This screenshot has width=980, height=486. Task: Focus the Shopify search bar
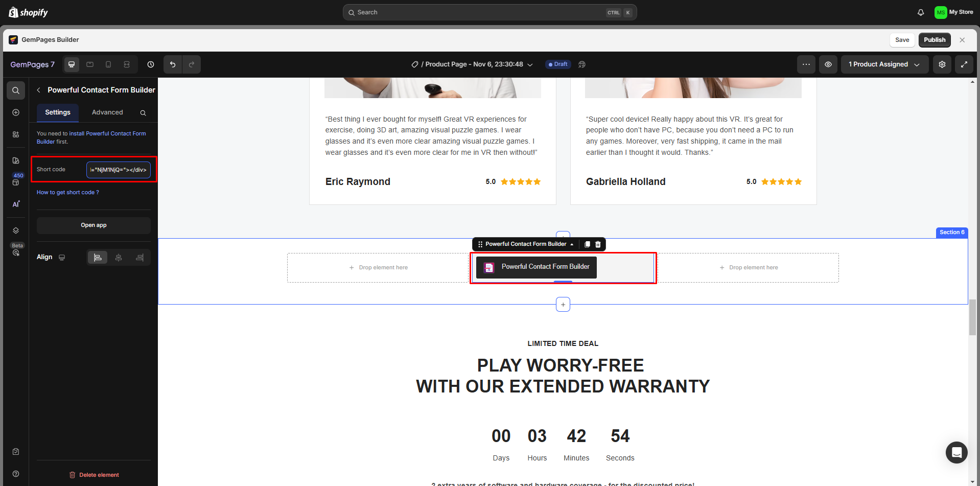pyautogui.click(x=490, y=12)
